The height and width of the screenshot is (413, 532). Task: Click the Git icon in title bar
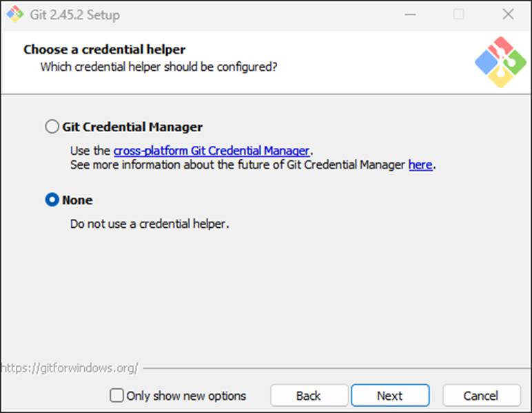14,14
